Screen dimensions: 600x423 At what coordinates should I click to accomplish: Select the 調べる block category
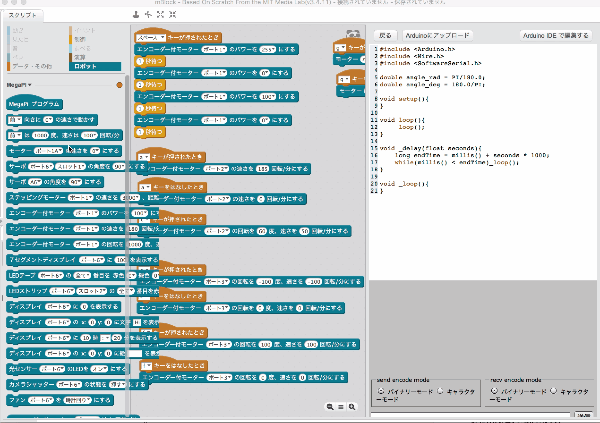click(82, 48)
